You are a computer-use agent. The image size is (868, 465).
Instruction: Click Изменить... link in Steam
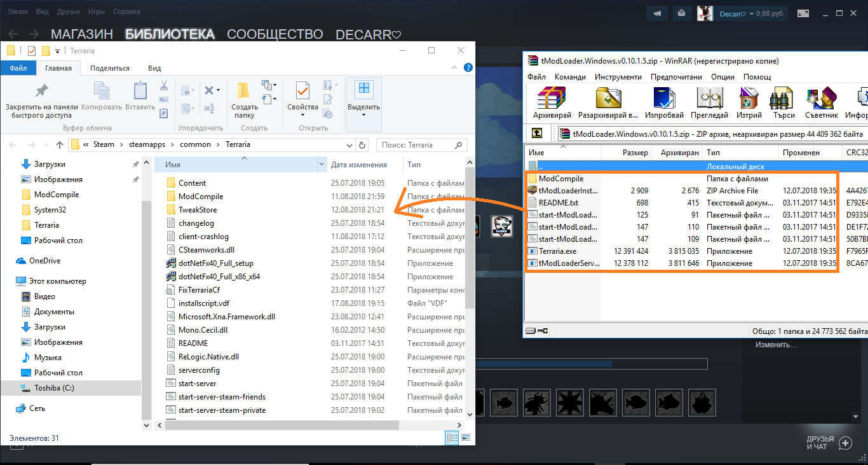coord(776,345)
